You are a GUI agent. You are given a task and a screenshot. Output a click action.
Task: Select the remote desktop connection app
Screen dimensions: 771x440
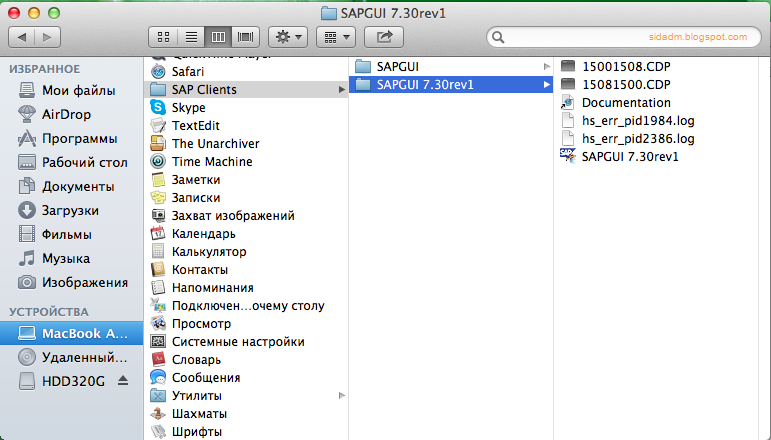pyautogui.click(x=246, y=306)
